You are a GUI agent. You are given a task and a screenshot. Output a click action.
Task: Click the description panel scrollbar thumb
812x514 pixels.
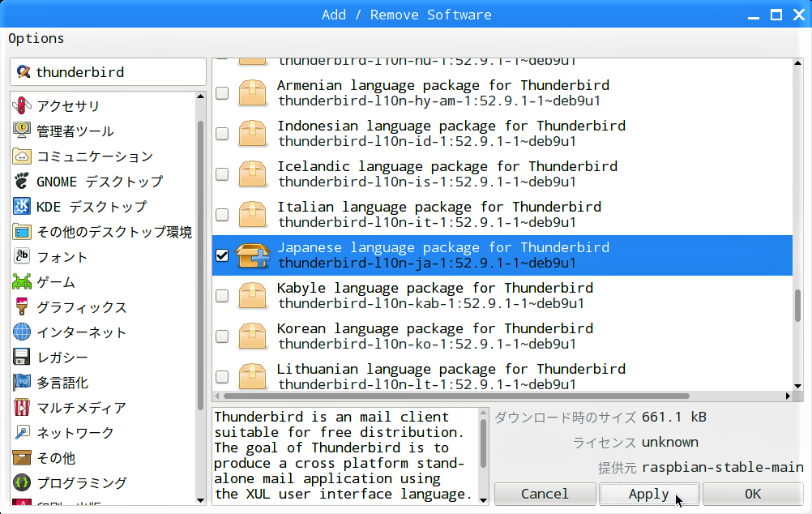point(483,443)
